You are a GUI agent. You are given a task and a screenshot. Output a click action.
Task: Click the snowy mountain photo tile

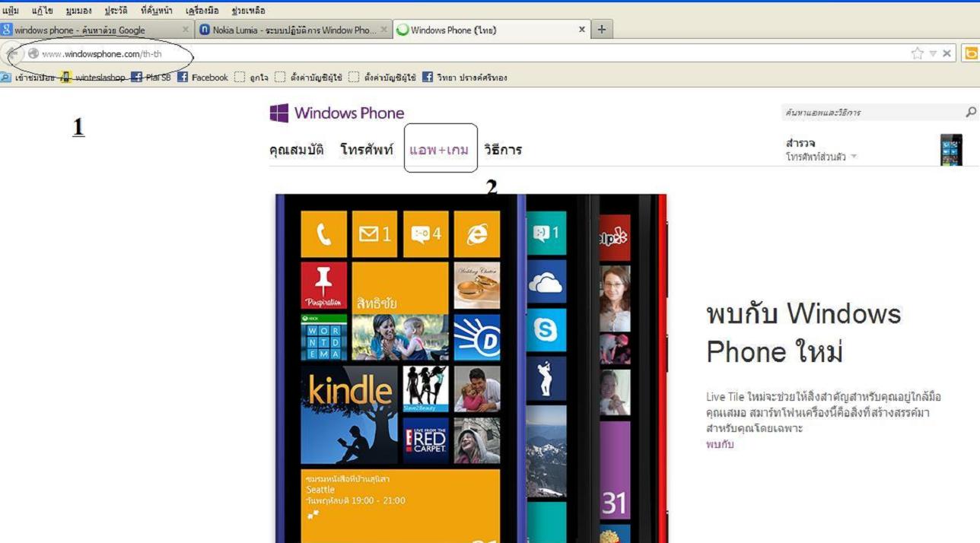click(547, 451)
